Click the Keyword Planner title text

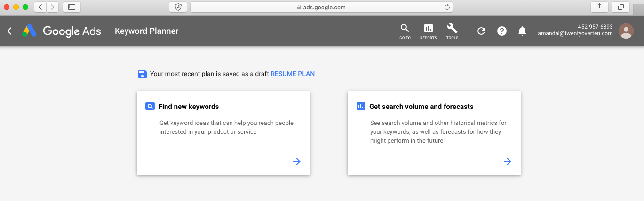[x=147, y=31]
